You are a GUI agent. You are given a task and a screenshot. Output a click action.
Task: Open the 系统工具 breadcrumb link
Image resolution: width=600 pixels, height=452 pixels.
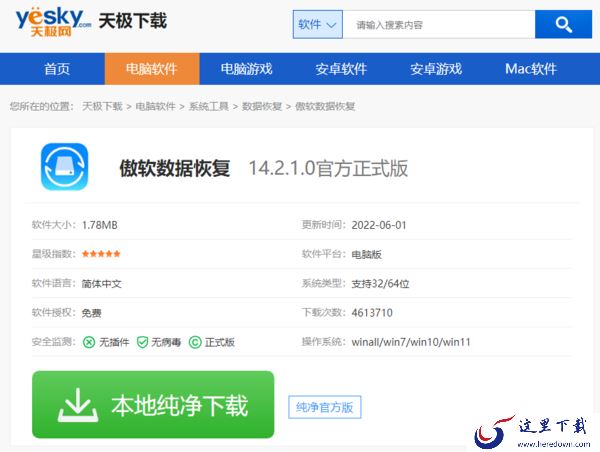(x=209, y=106)
